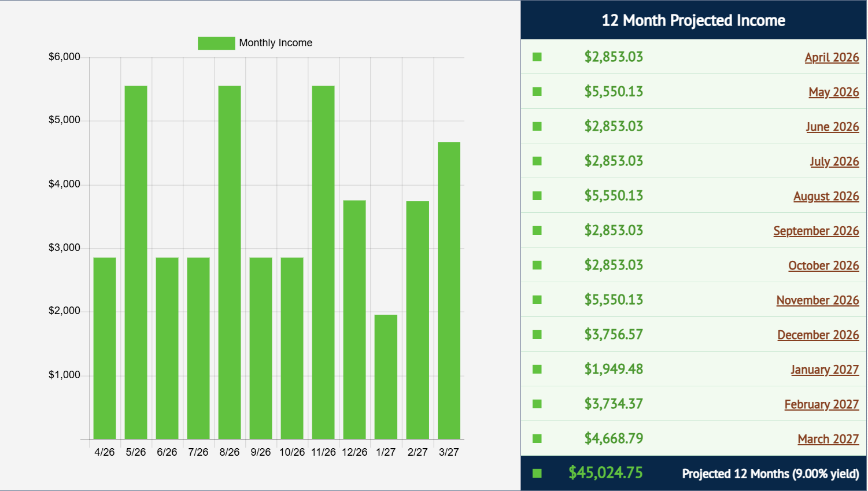
Task: Click green square beside October 2026 row
Action: [537, 265]
